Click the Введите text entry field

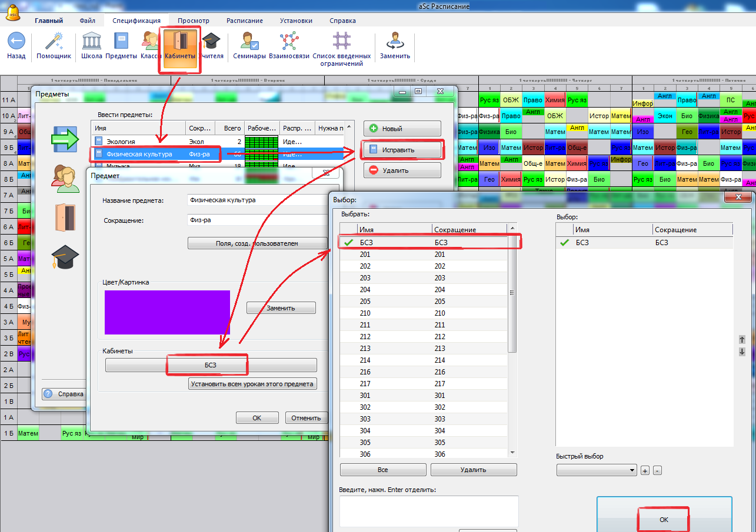tap(428, 510)
